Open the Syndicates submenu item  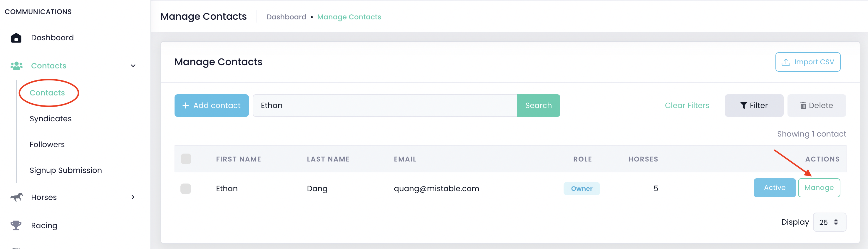tap(51, 119)
